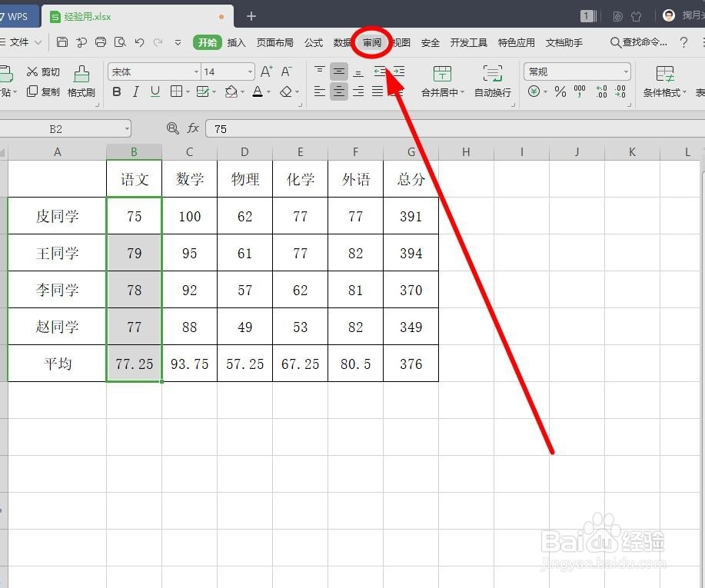Apply currency format with the ¥ icon
705x588 pixels.
coord(534,91)
